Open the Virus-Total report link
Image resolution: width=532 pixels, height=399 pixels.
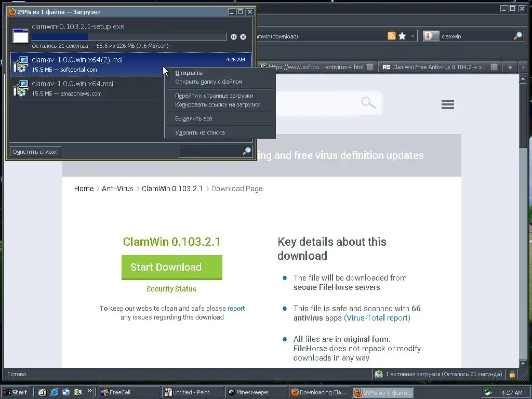tap(377, 318)
